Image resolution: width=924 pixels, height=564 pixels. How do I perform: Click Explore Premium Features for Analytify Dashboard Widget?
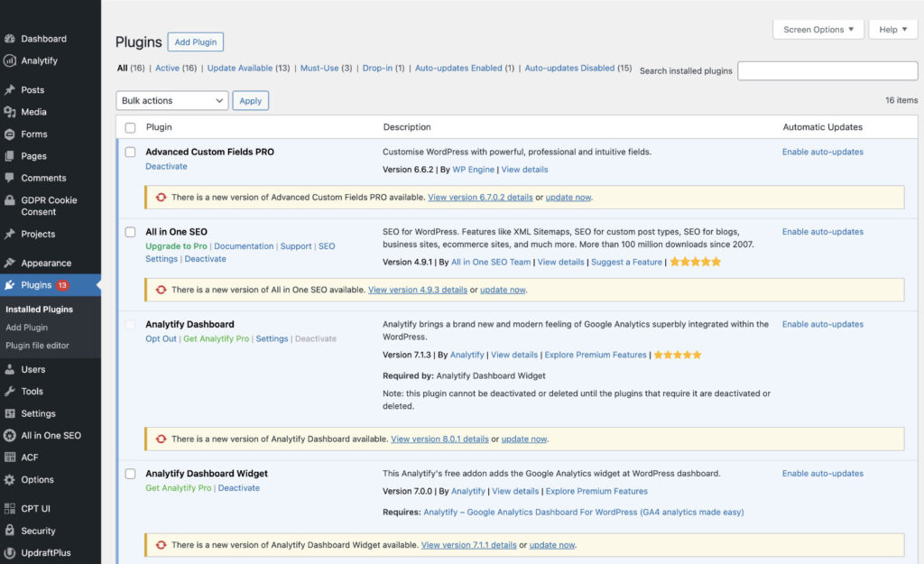596,492
